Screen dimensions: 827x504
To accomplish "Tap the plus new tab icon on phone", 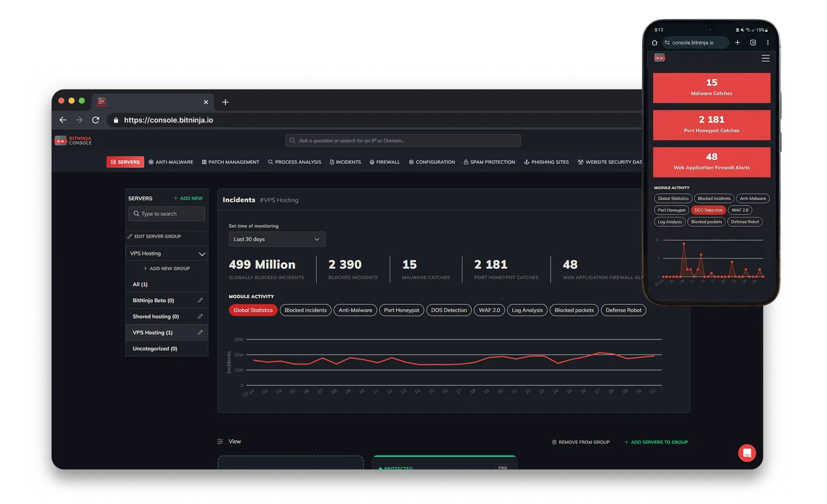I will 738,43.
